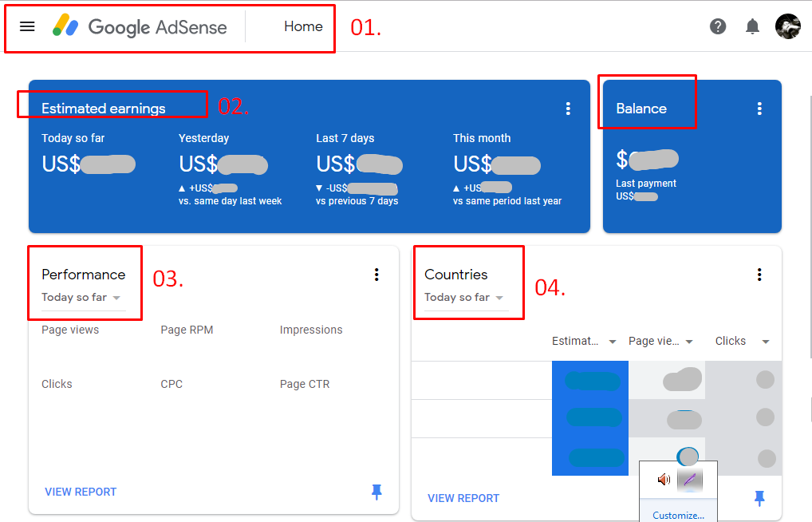Open Countries card three-dot menu

point(759,275)
